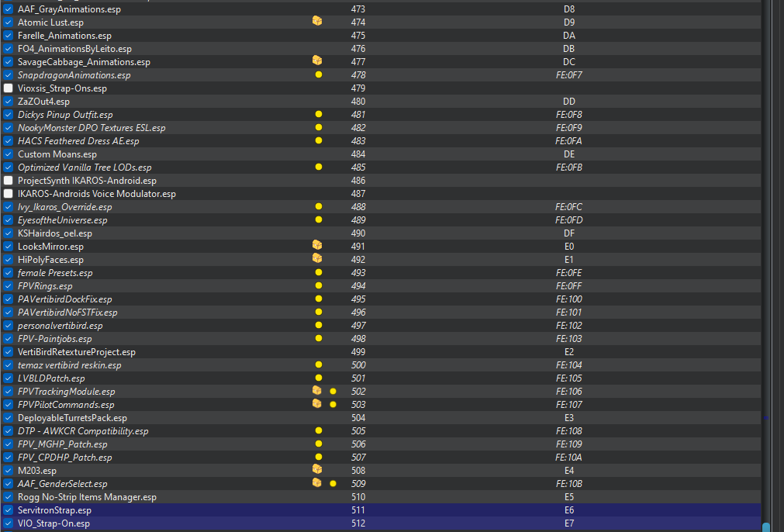Click the yellow dot for Optimized Vanilla Tree LODs.esp
The height and width of the screenshot is (532, 784).
319,167
